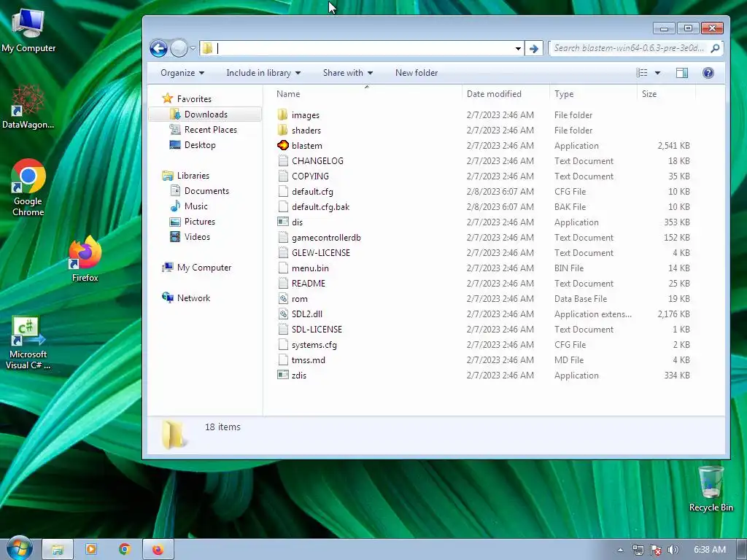This screenshot has width=747, height=560.
Task: Open Include in library menu
Action: coord(263,73)
